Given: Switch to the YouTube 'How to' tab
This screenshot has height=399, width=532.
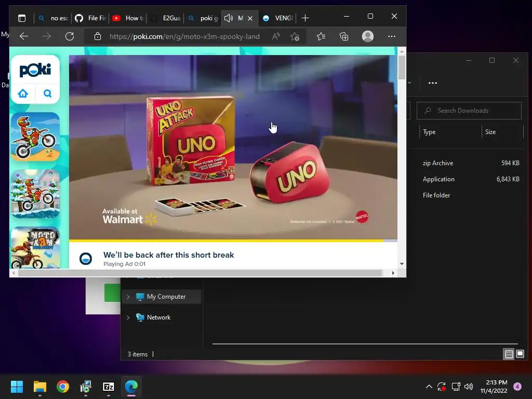Looking at the screenshot, I should (x=128, y=18).
